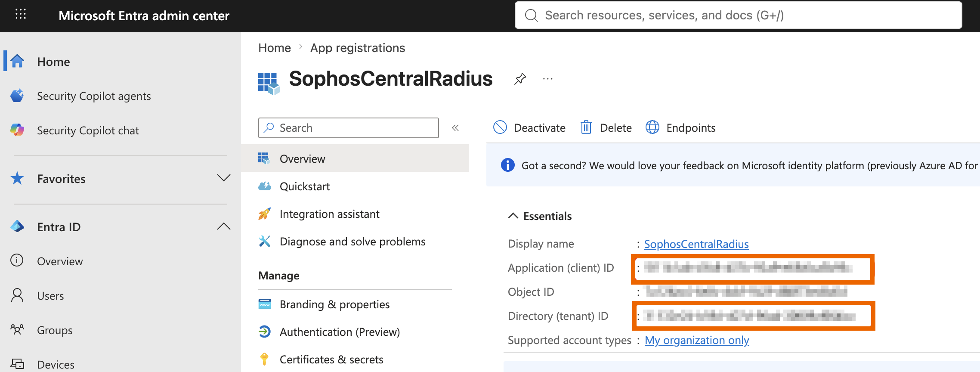
Task: Open the My organization only link
Action: coord(697,340)
